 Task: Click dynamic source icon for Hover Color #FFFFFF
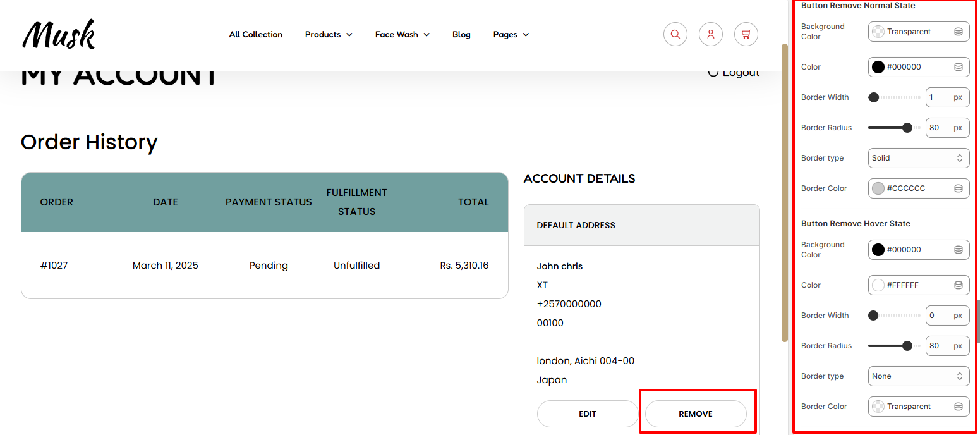click(958, 285)
